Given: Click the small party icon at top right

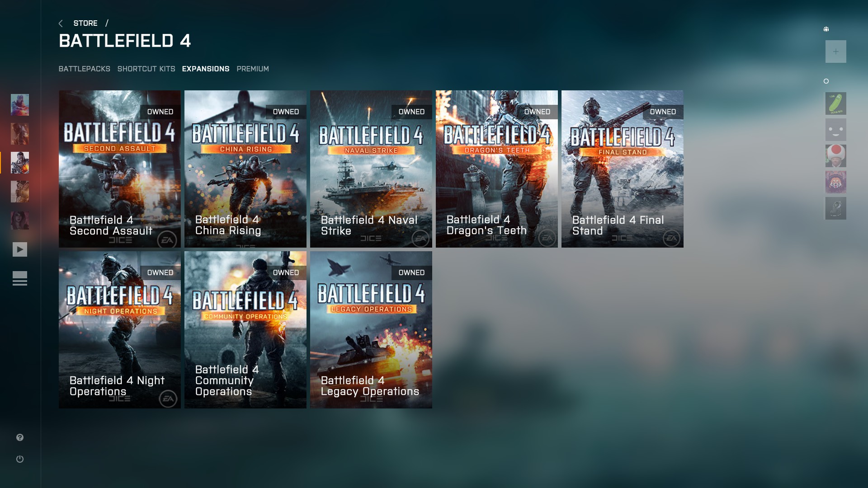Looking at the screenshot, I should coord(826,29).
